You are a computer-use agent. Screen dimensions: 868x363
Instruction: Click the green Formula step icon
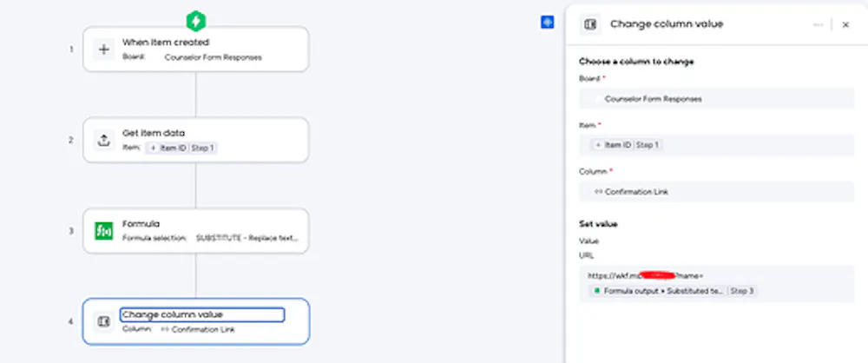coord(104,231)
